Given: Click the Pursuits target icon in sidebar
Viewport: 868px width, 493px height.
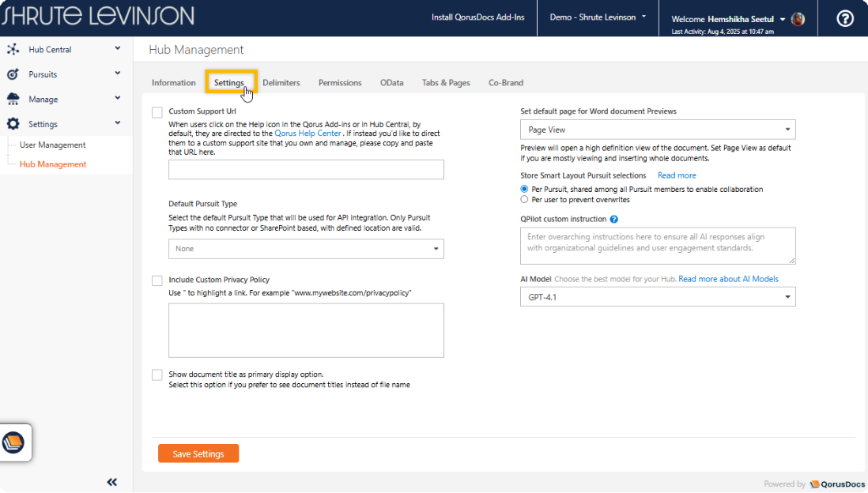Looking at the screenshot, I should pos(13,74).
